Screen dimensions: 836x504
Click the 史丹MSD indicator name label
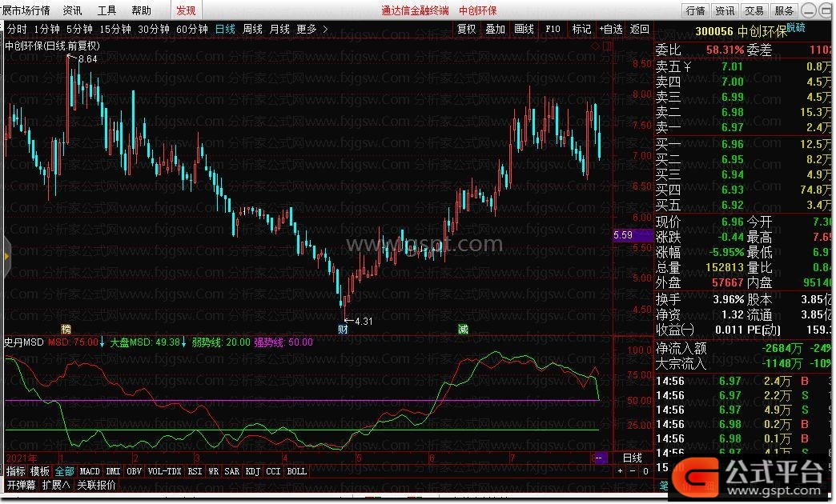[x=23, y=342]
